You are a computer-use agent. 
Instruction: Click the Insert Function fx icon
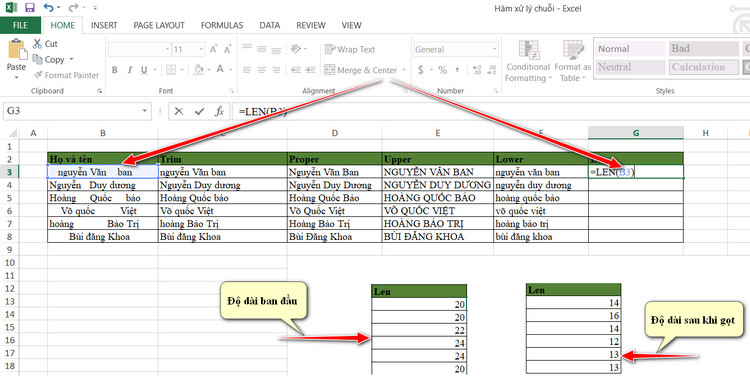pyautogui.click(x=220, y=111)
